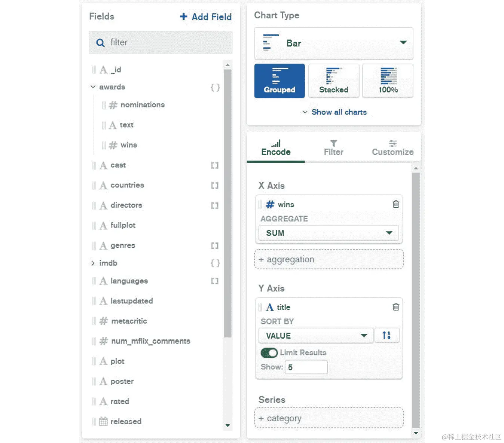Open the SUM aggregate dropdown
Image resolution: width=504 pixels, height=443 pixels.
click(329, 233)
